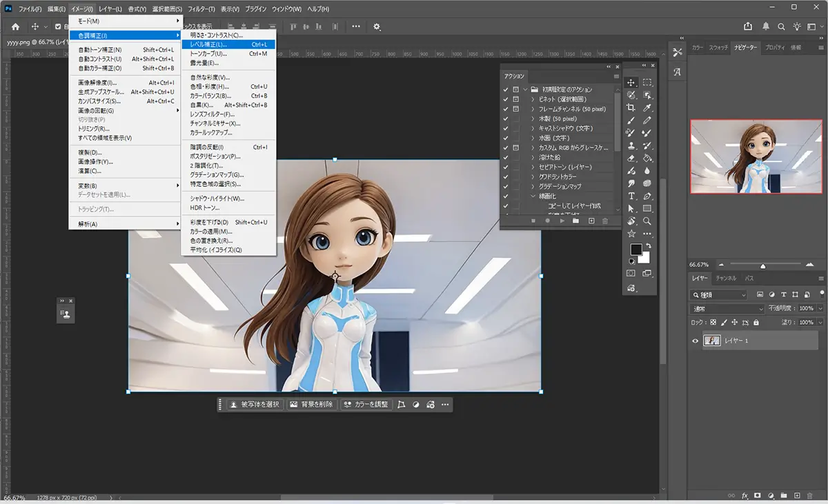Hide レイヤー 1 using the eye icon
The image size is (828, 504).
pos(696,341)
